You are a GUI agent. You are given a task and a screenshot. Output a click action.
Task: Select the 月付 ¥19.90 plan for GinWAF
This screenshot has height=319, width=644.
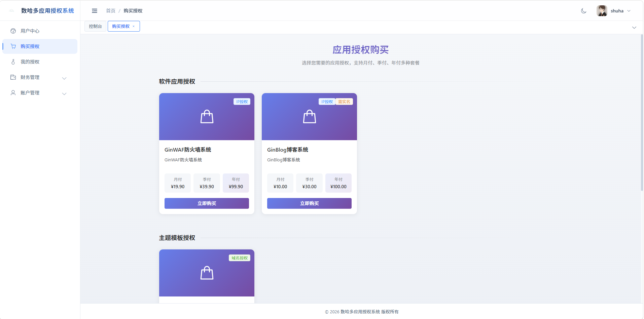(x=178, y=183)
